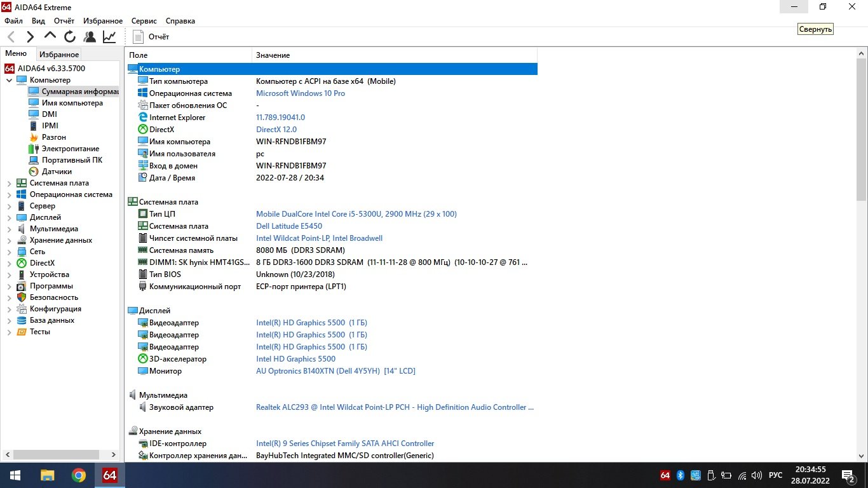Expand the Дисплей tree node
Image resolution: width=868 pixels, height=488 pixels.
9,217
